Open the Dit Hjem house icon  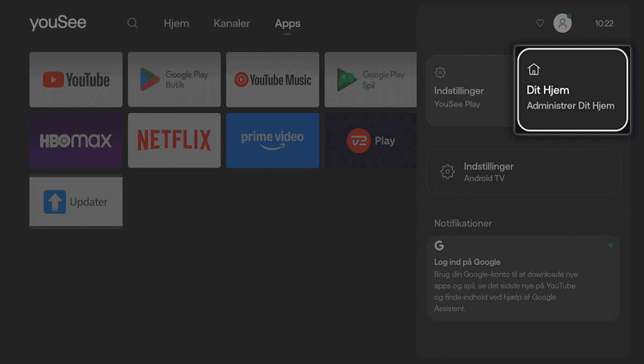pyautogui.click(x=533, y=69)
